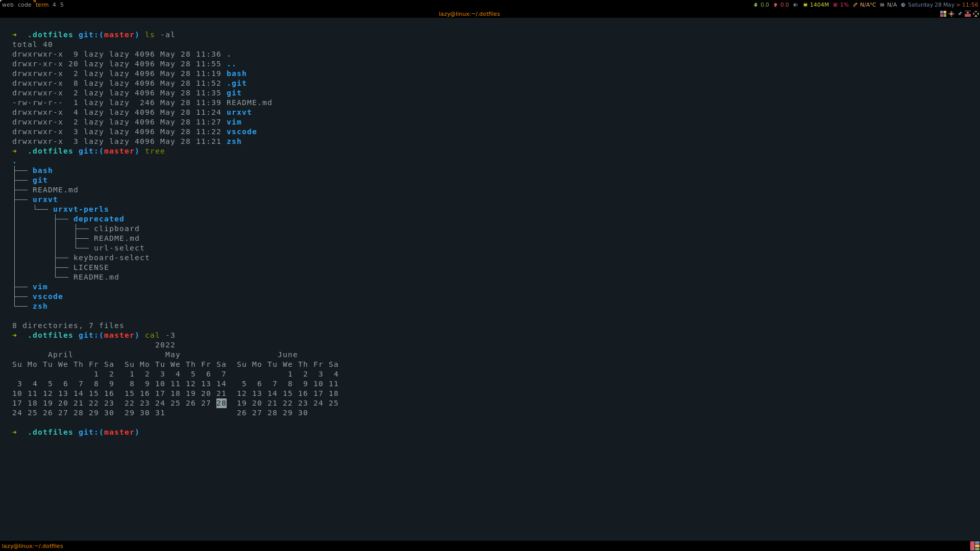Click keyboard-select in the tree output
Viewport: 980px width, 551px height.
(111, 258)
